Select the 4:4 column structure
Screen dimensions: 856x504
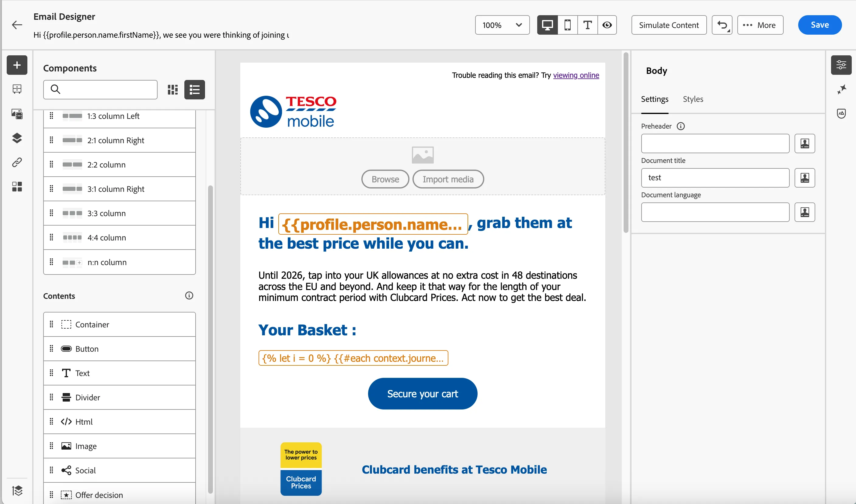[119, 238]
